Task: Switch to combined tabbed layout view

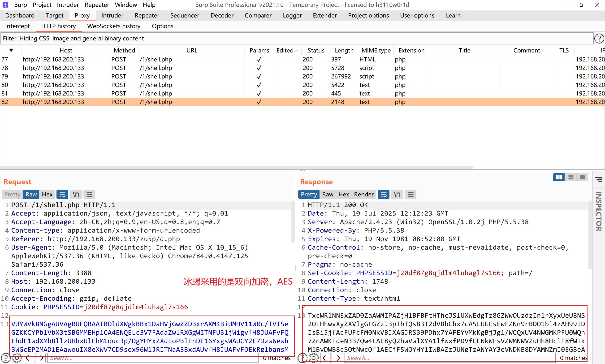Action: (583, 177)
